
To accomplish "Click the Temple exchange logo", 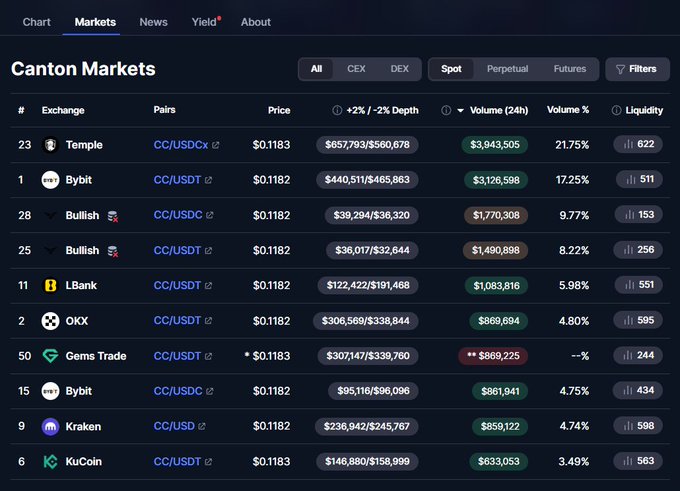I will (50, 144).
